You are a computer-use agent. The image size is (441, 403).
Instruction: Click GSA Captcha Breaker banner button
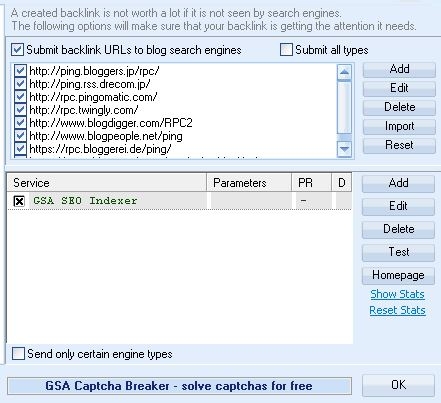(x=179, y=386)
